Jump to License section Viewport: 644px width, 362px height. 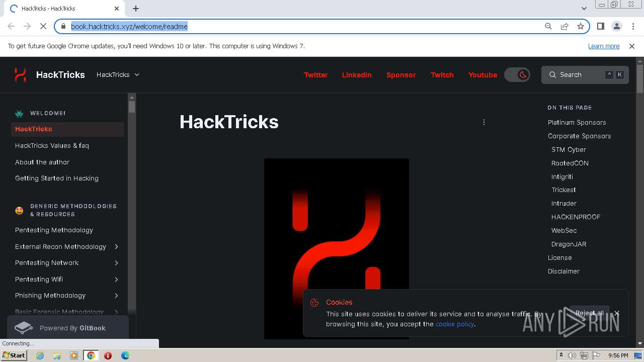pyautogui.click(x=559, y=258)
